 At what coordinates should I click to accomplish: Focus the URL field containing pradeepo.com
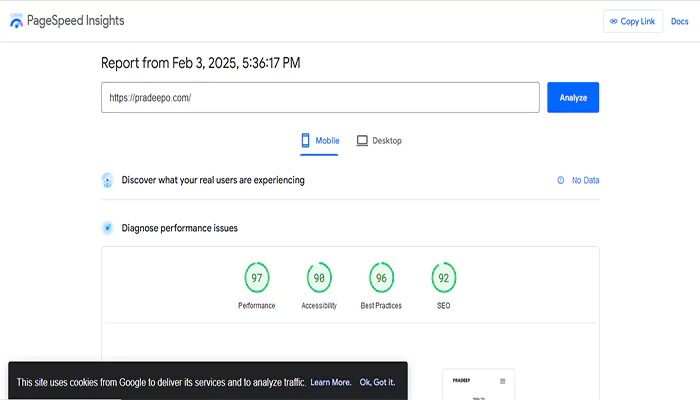(320, 97)
